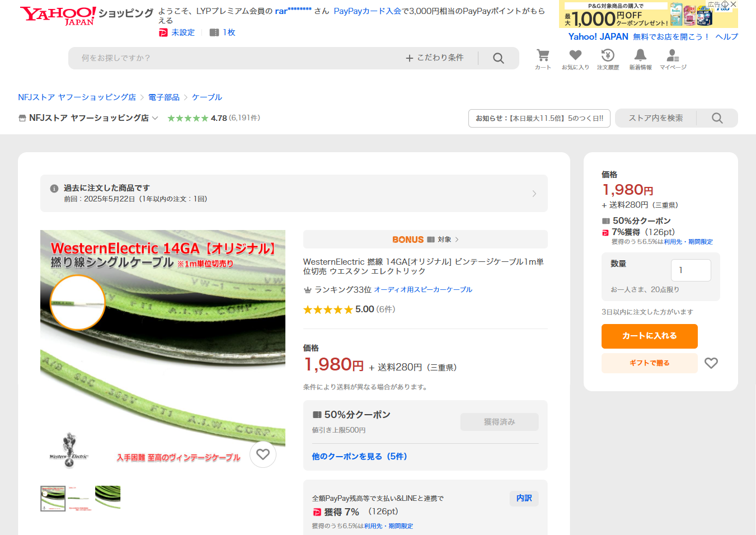Click the main search magnifier icon

499,58
